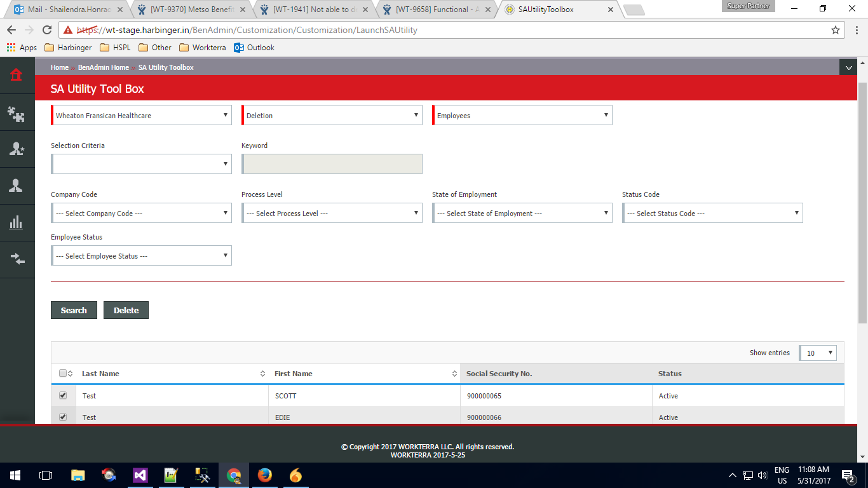Open the Outlook bookmark in bookmarks bar
The width and height of the screenshot is (868, 488).
point(254,48)
